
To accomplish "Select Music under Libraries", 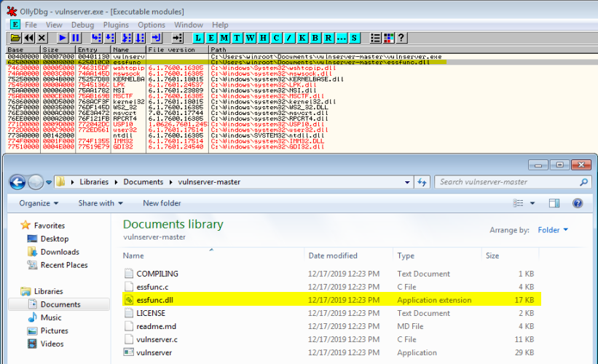I will pos(51,317).
